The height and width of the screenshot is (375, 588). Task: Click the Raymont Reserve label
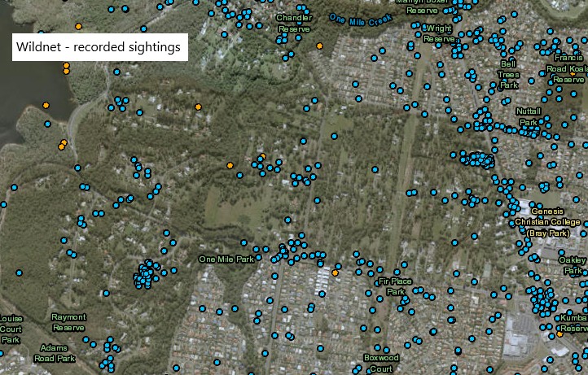pos(68,322)
